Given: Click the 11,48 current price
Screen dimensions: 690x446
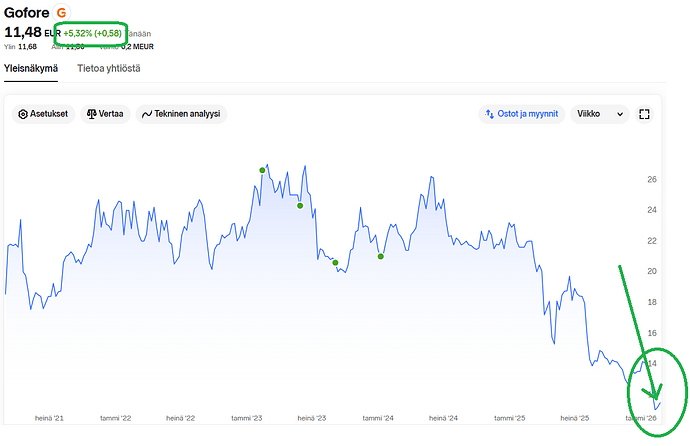Looking at the screenshot, I should pyautogui.click(x=21, y=32).
